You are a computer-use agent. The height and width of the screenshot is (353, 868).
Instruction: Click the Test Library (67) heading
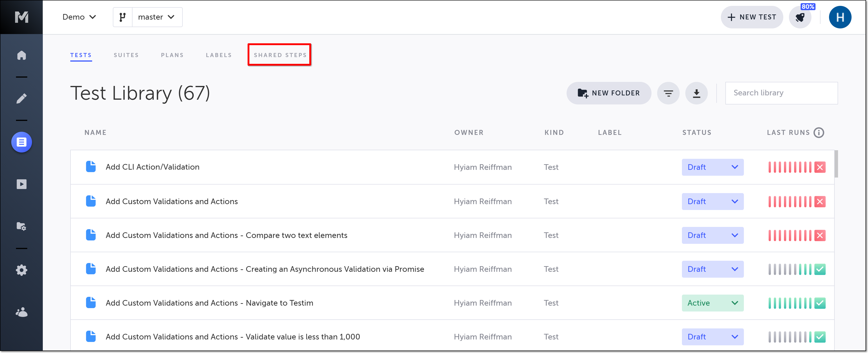[x=140, y=93]
